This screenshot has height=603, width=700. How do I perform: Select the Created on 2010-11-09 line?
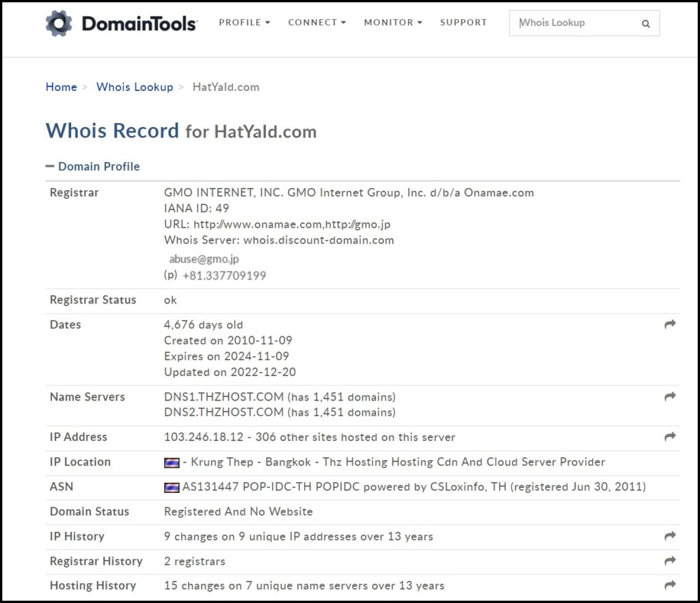click(228, 340)
